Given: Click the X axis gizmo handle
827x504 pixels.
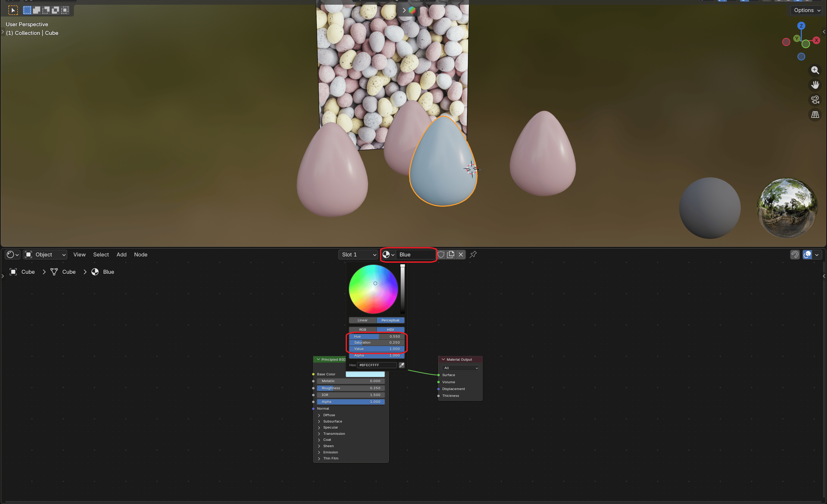Looking at the screenshot, I should point(816,40).
